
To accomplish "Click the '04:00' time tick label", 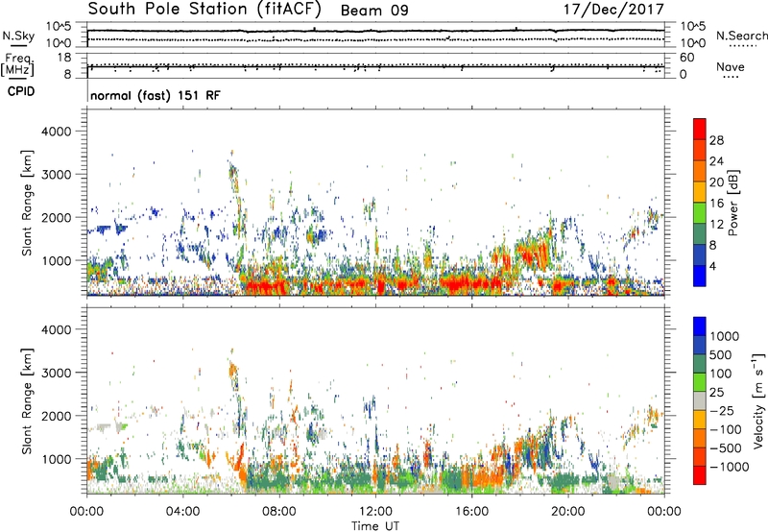I will [182, 512].
